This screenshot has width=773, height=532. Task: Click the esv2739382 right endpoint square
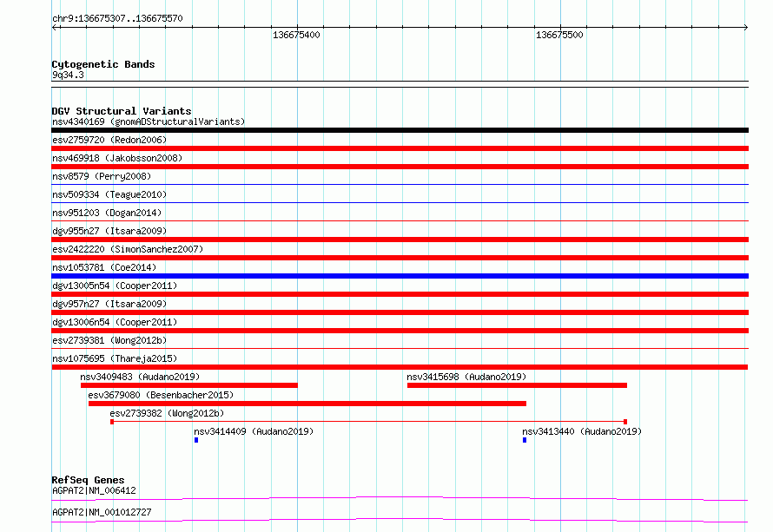625,422
